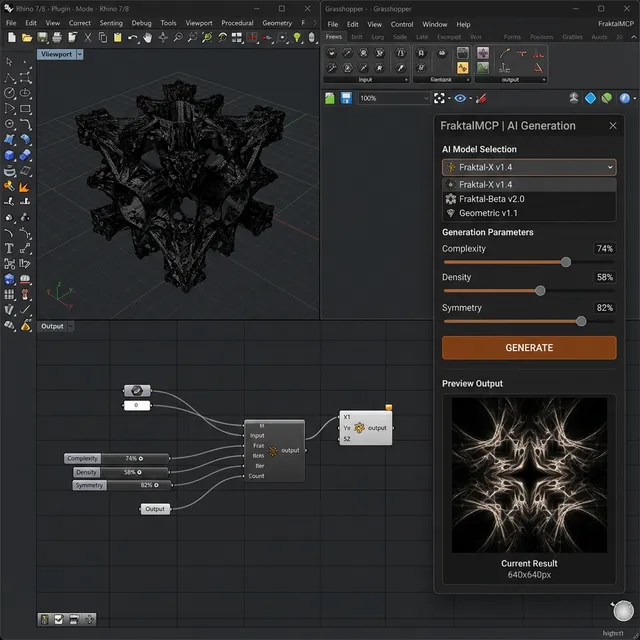Click the new document green icon in Grasshopper
The image size is (640, 640).
(x=330, y=98)
